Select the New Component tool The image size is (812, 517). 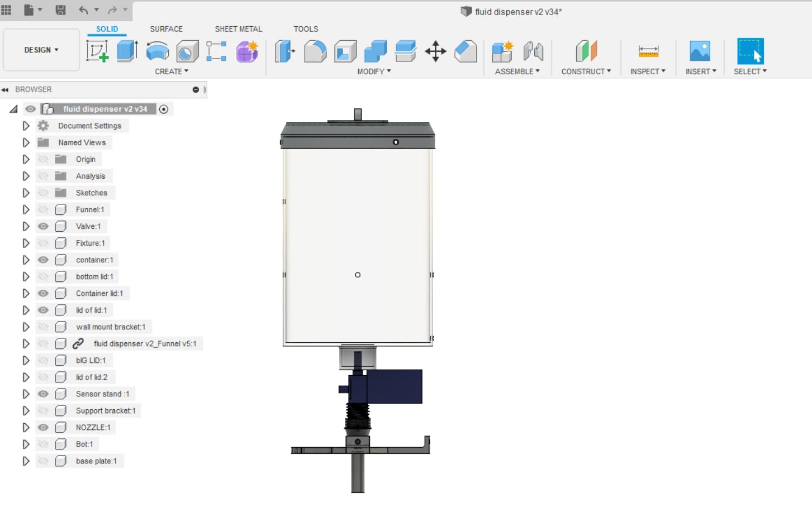pyautogui.click(x=502, y=51)
